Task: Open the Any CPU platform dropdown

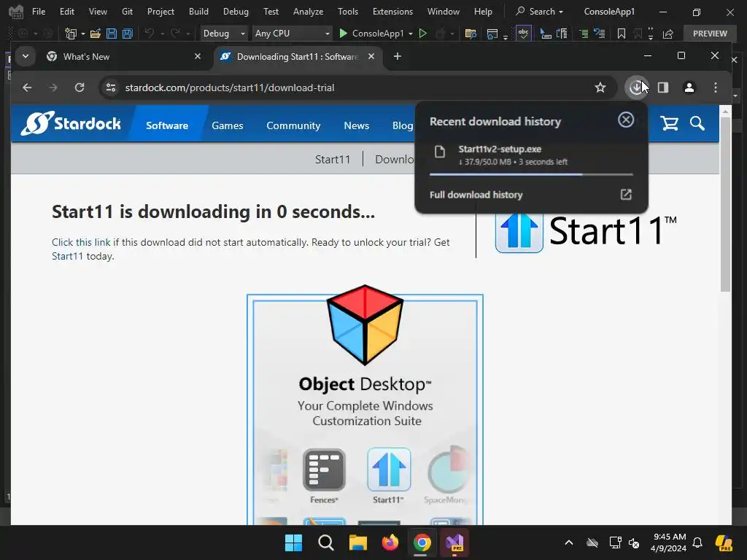Action: 292,34
